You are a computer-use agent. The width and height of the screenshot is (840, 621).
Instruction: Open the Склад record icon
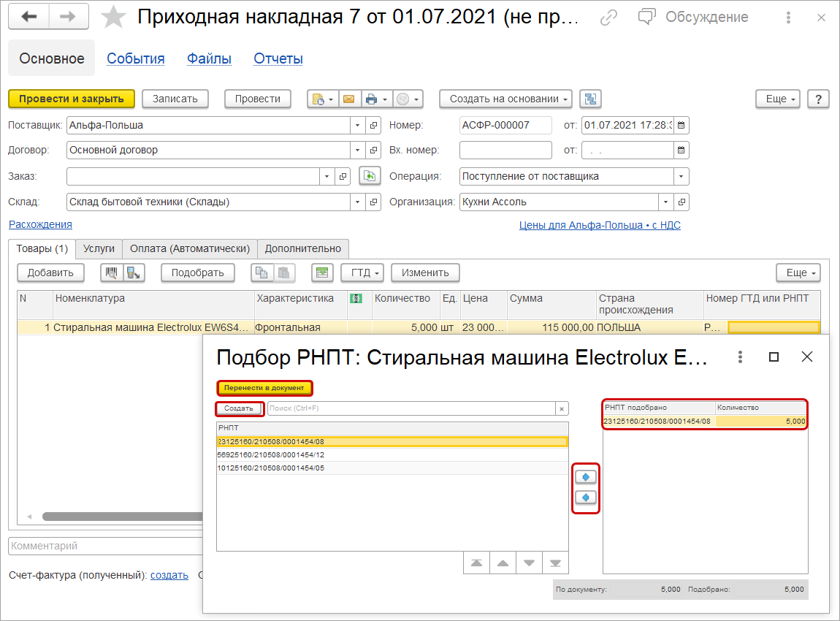373,202
